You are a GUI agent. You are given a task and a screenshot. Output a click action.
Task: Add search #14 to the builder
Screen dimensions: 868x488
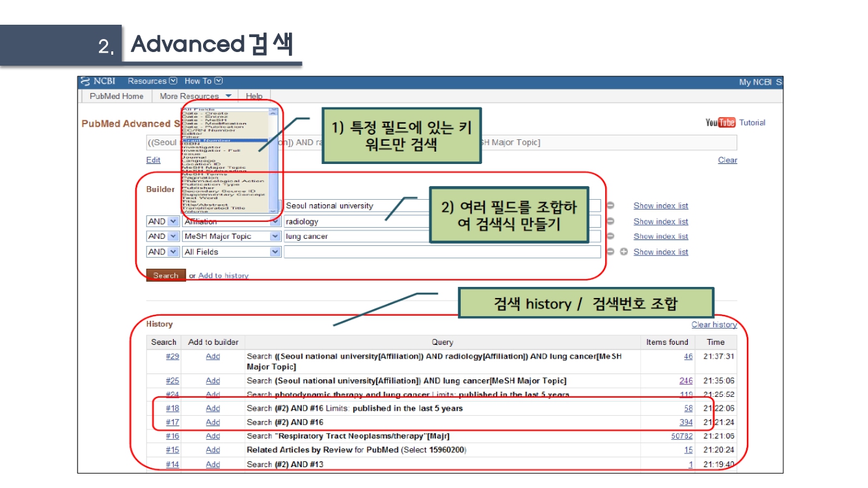pos(213,464)
